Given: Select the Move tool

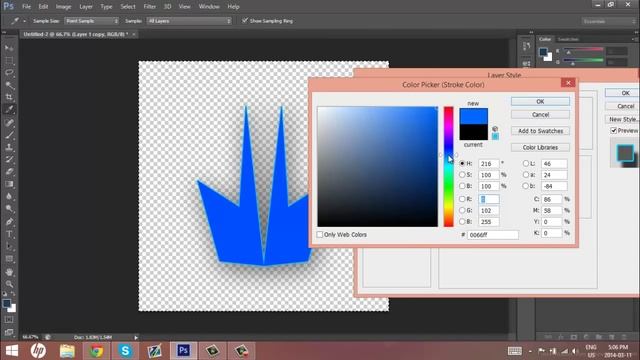Looking at the screenshot, I should (9, 48).
